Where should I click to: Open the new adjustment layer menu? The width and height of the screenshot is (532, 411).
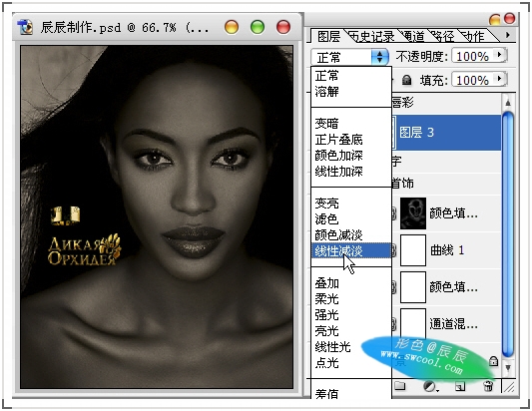(430, 386)
